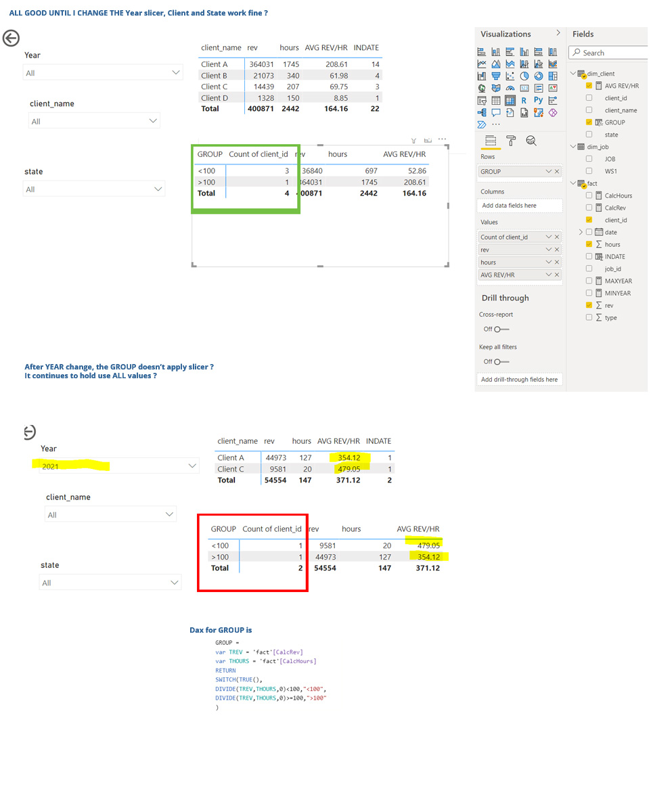653x812 pixels.
Task: Select the funnel chart visual
Action: pos(496,76)
